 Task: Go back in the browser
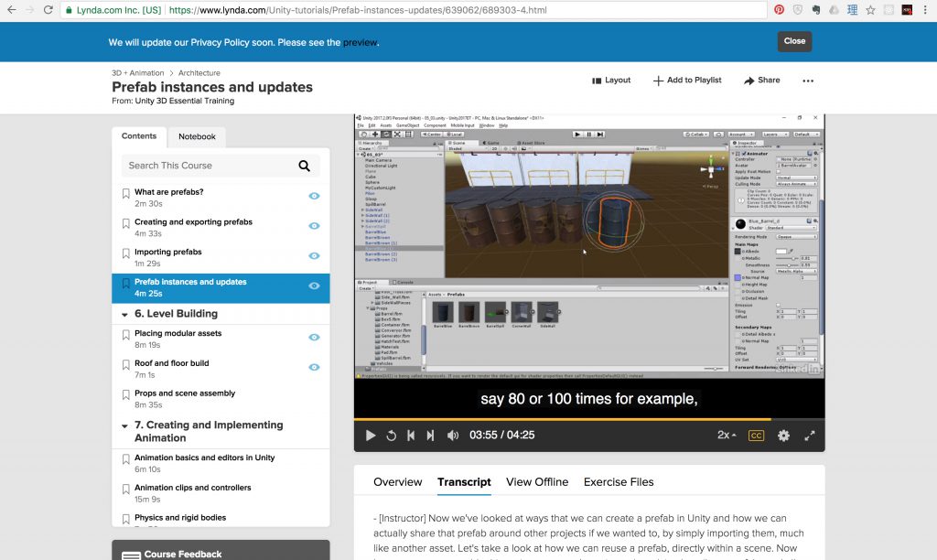[x=11, y=10]
